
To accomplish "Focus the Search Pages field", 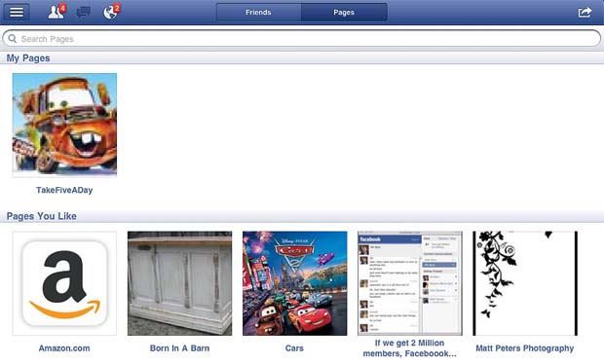I will pos(302,39).
